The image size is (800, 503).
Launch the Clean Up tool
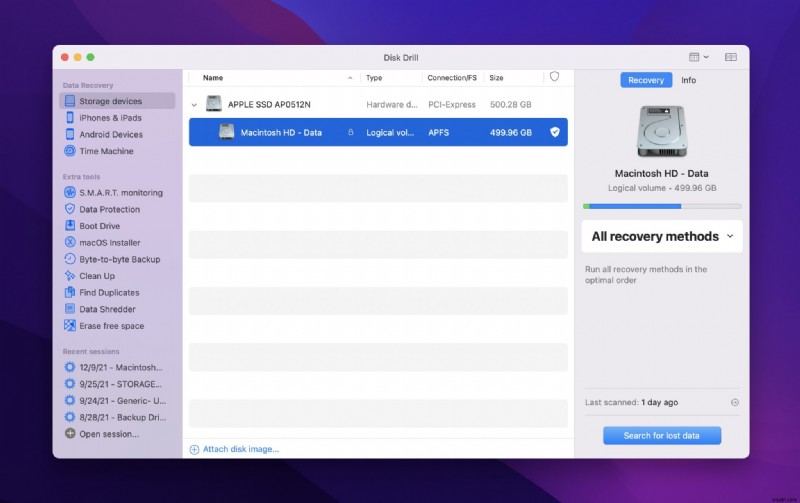[x=96, y=276]
